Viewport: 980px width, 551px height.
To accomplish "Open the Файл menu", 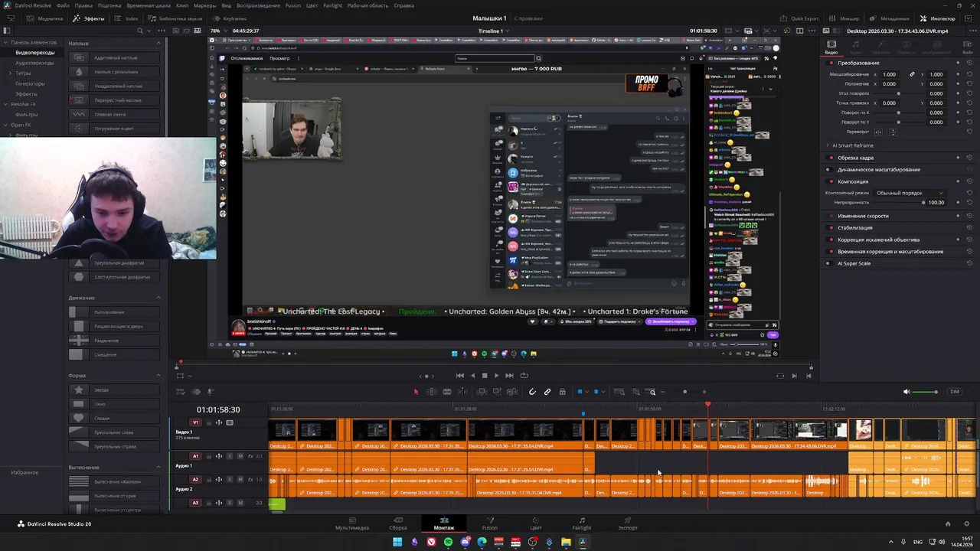I will 63,5.
